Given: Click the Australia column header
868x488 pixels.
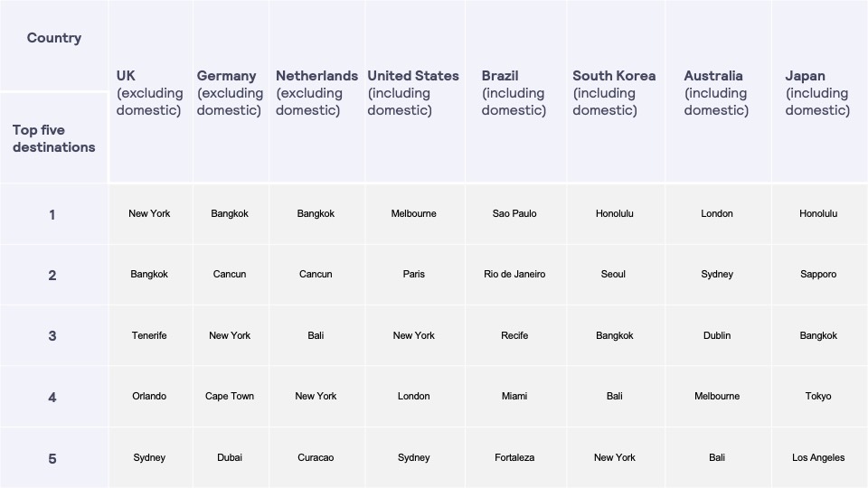Looking at the screenshot, I should 717,92.
